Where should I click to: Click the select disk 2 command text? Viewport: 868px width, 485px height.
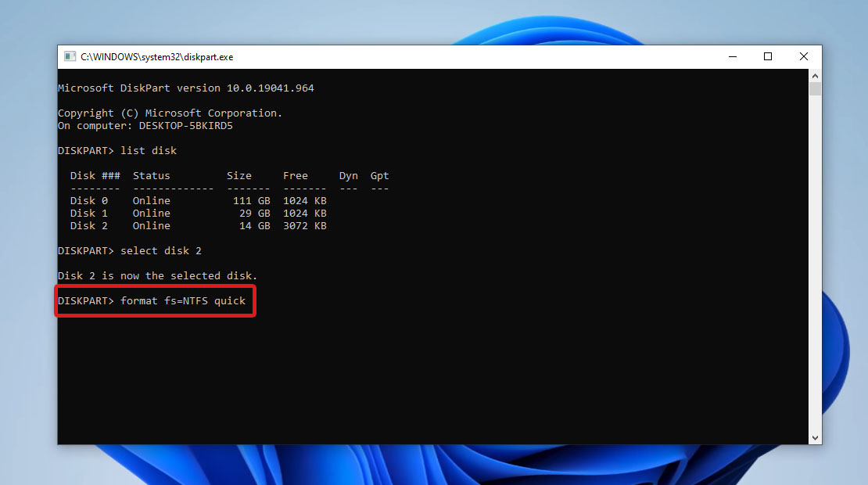coord(161,250)
